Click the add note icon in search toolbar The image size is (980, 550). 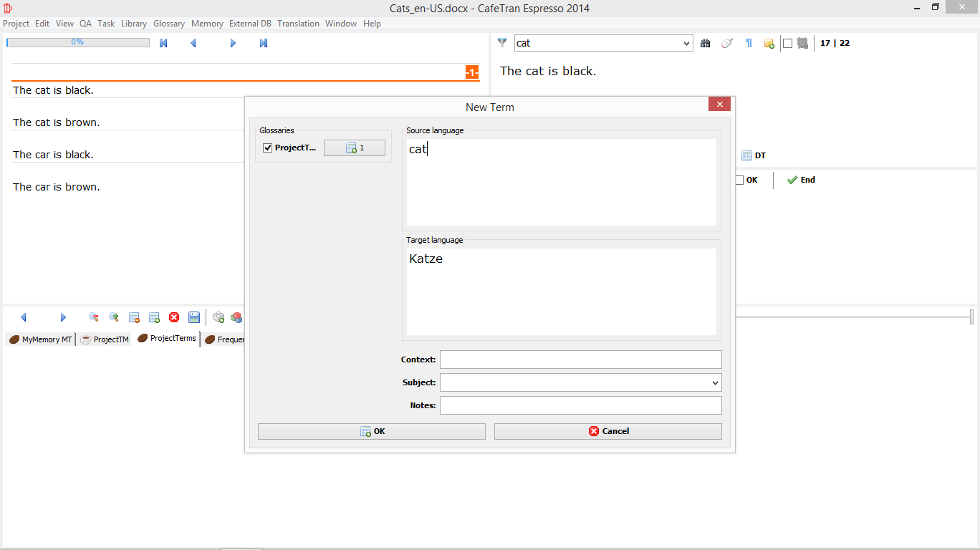coord(769,44)
